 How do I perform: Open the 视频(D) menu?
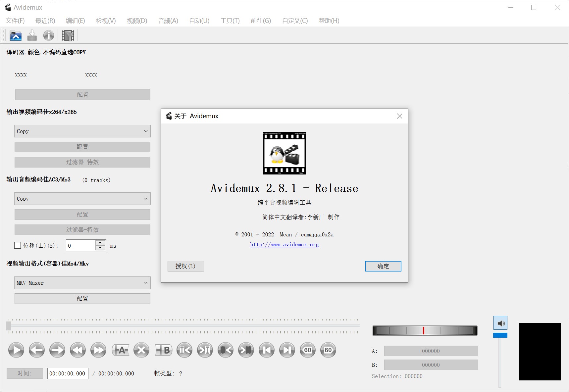[x=137, y=21]
